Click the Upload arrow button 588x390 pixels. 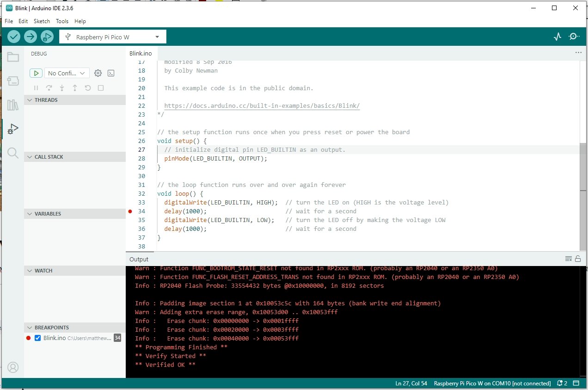(31, 37)
